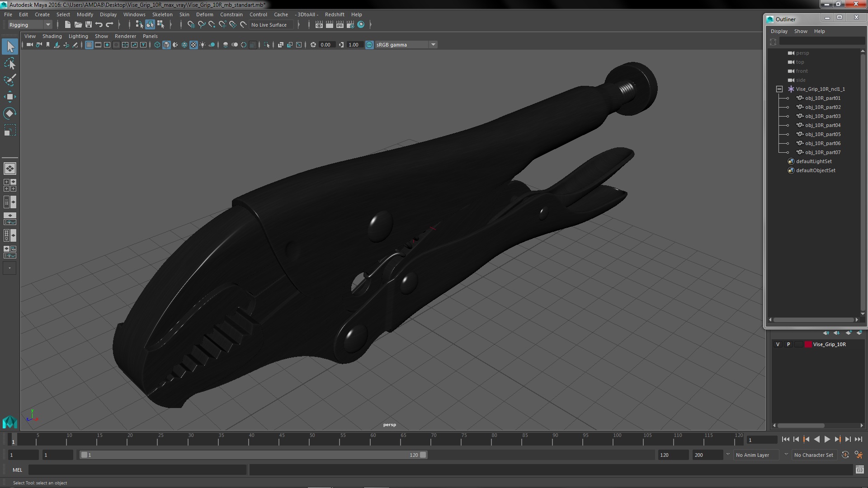Image resolution: width=868 pixels, height=488 pixels.
Task: Collapse Vise_Grip_10R_ncl1_1 in Outliner
Action: (x=779, y=89)
